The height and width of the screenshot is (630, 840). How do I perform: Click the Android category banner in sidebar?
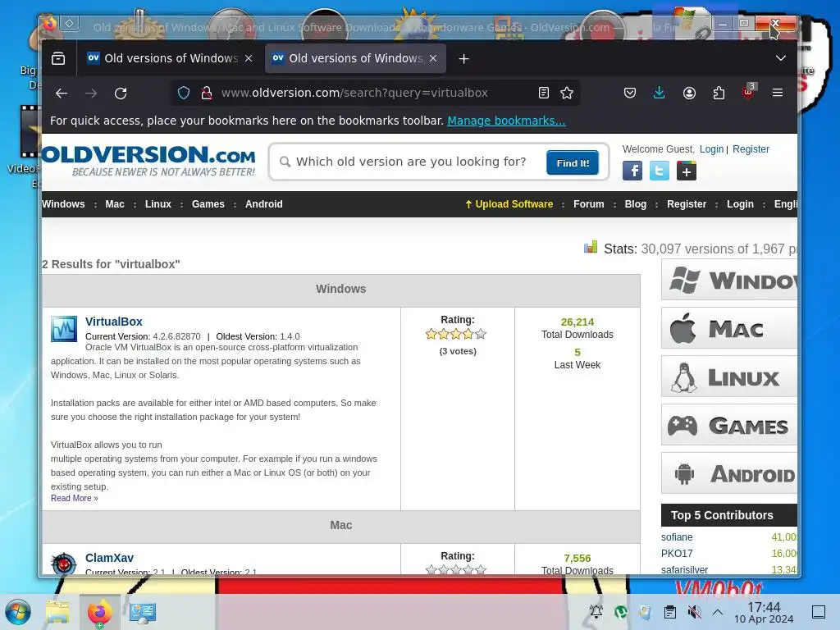pyautogui.click(x=729, y=473)
